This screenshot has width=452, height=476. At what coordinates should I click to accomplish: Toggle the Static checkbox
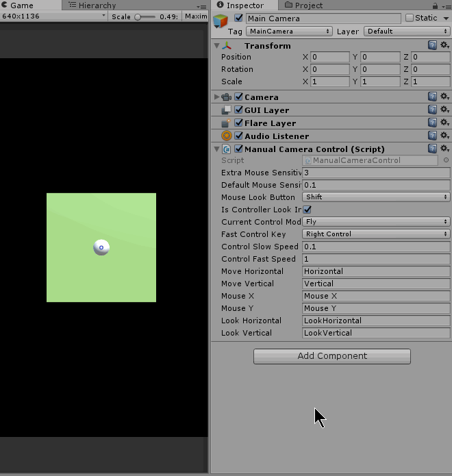(410, 18)
